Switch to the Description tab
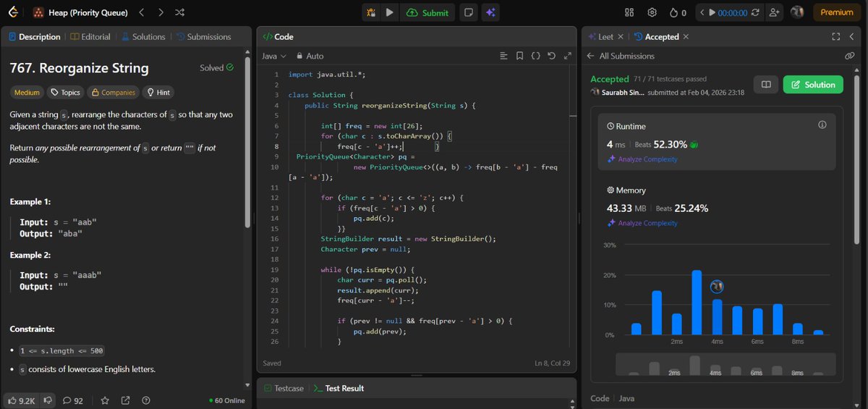This screenshot has width=868, height=409. tap(35, 37)
